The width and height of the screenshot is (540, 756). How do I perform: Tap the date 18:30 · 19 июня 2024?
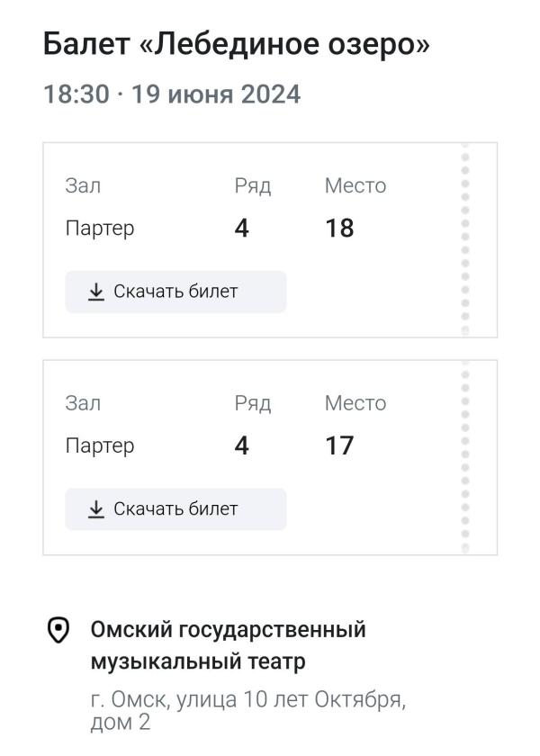(172, 94)
